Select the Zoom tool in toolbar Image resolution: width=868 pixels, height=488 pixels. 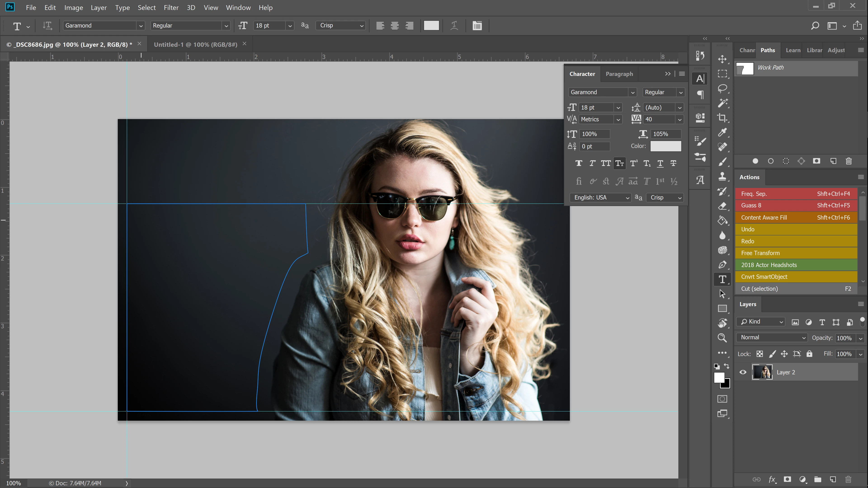[x=722, y=338]
